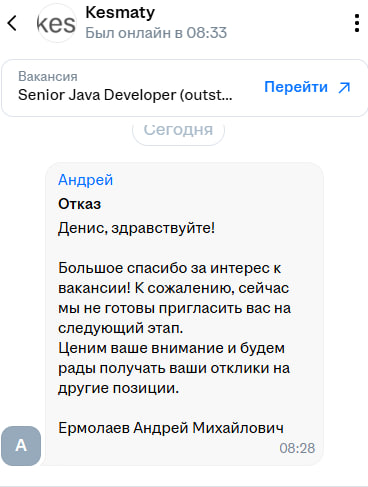Image resolution: width=368 pixels, height=487 pixels.
Task: Click the 'Был онлайн в 08:33' status
Action: (156, 33)
